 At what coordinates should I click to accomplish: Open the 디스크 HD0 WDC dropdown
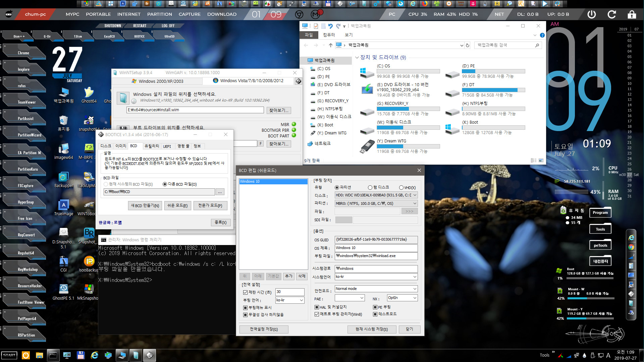(376, 195)
